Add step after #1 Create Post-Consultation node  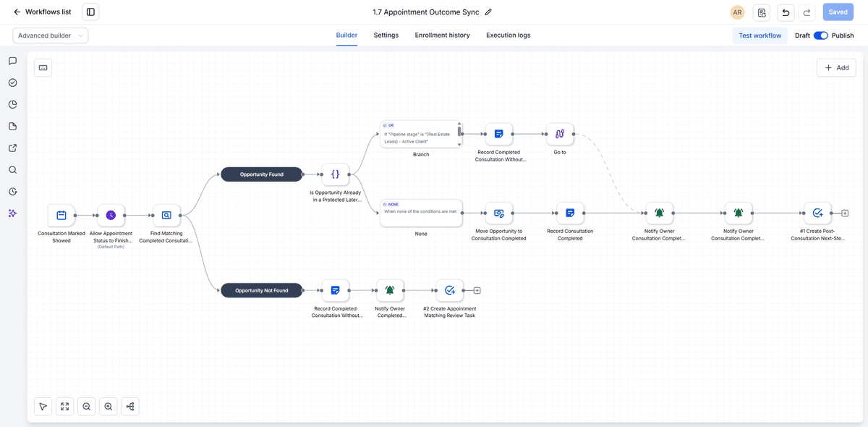[845, 213]
